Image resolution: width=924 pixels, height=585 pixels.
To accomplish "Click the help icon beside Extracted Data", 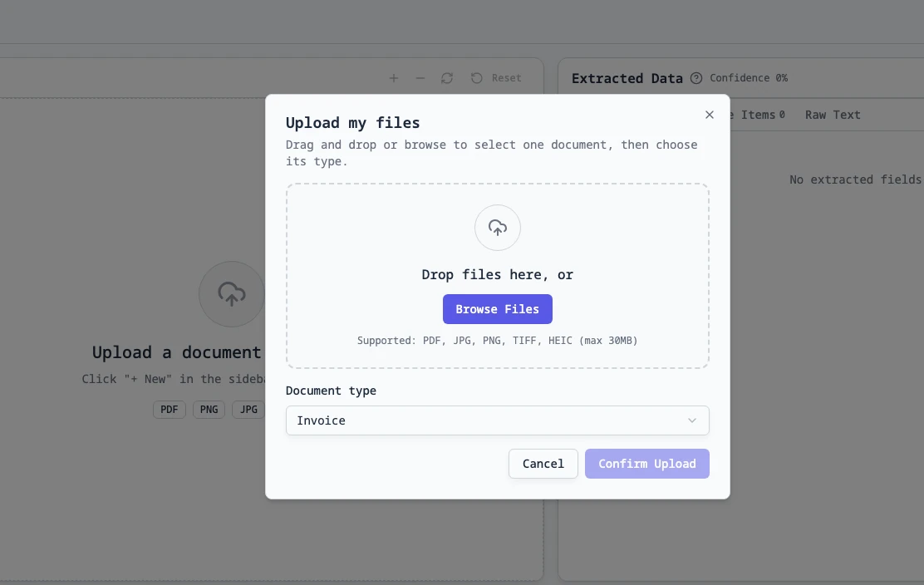I will [x=696, y=78].
